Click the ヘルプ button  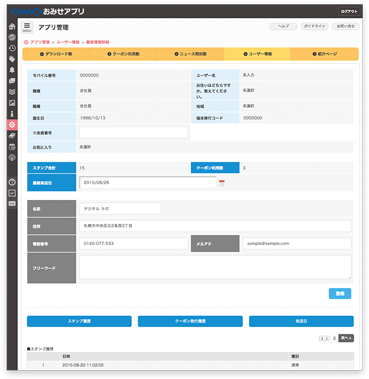pos(283,26)
